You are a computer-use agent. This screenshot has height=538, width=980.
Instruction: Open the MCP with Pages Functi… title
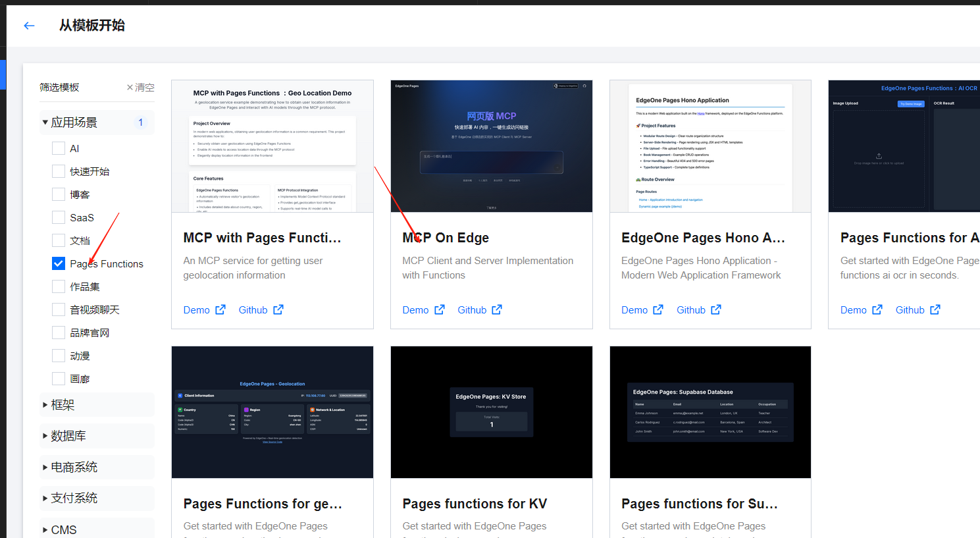(262, 238)
